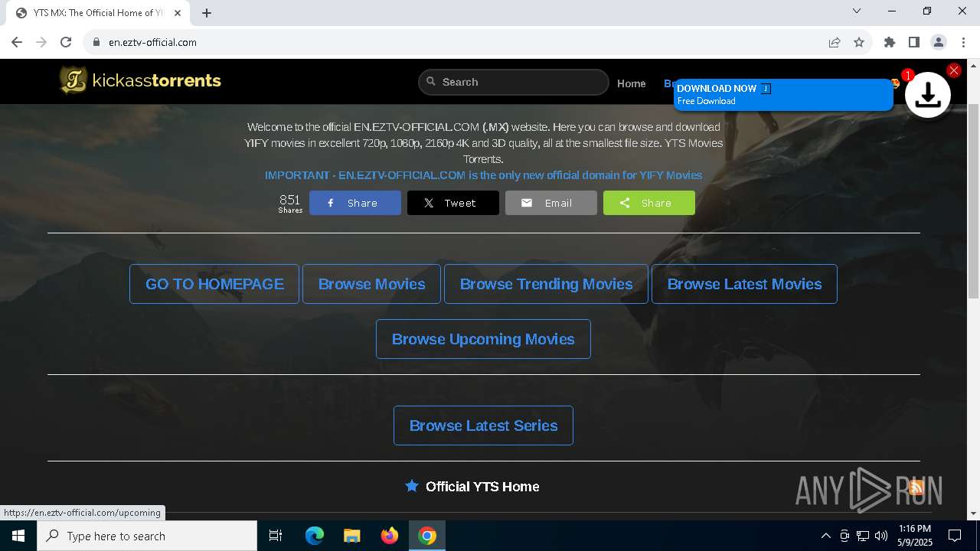
Task: Click the 851 Shares counter
Action: click(290, 203)
